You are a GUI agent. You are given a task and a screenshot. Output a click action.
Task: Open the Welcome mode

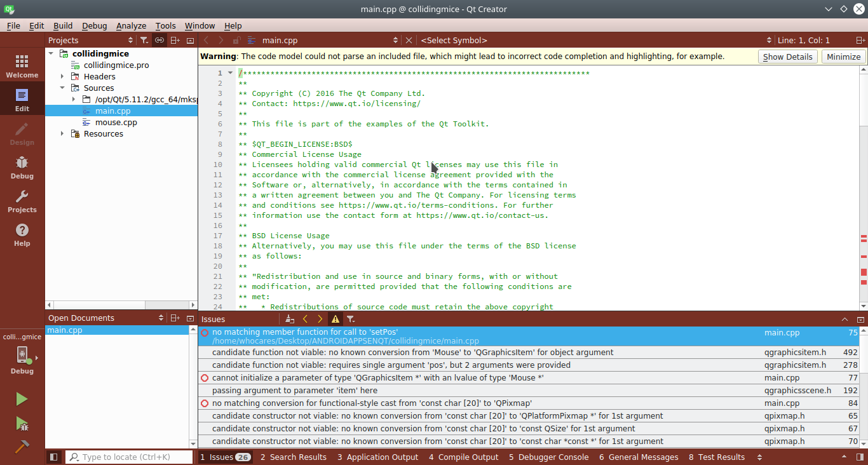(x=22, y=66)
